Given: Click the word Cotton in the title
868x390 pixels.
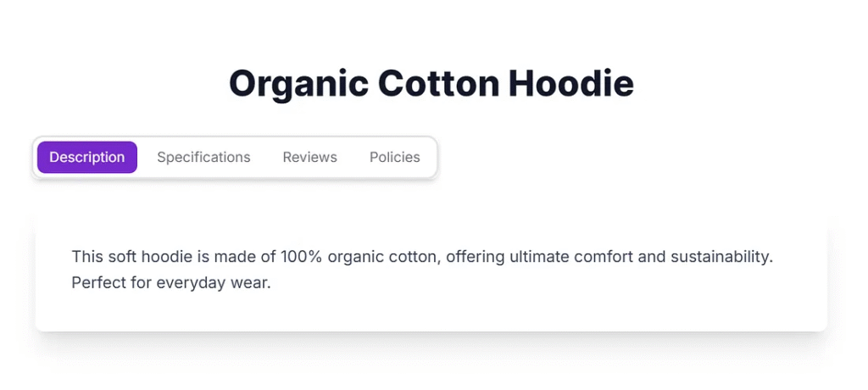Looking at the screenshot, I should (437, 84).
